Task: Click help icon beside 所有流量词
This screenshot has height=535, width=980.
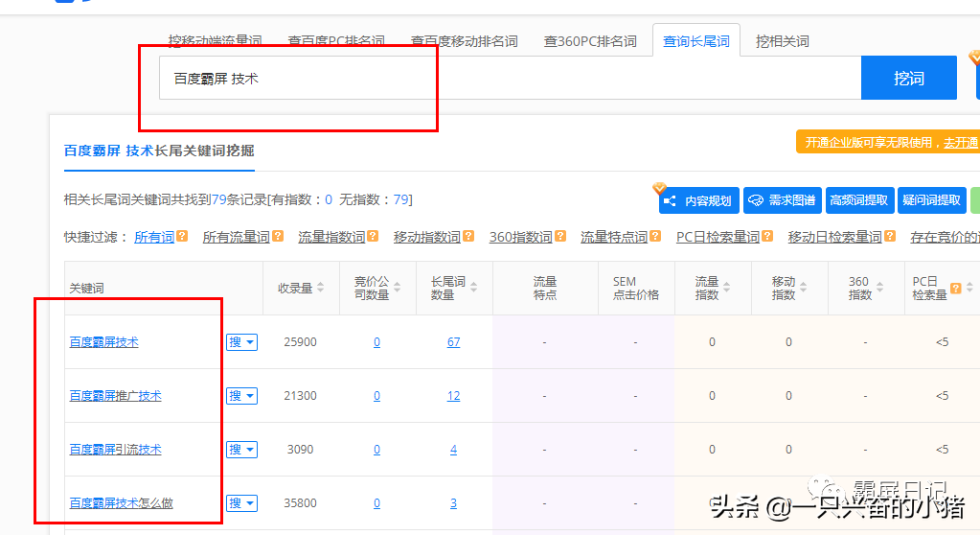Action: coord(278,237)
